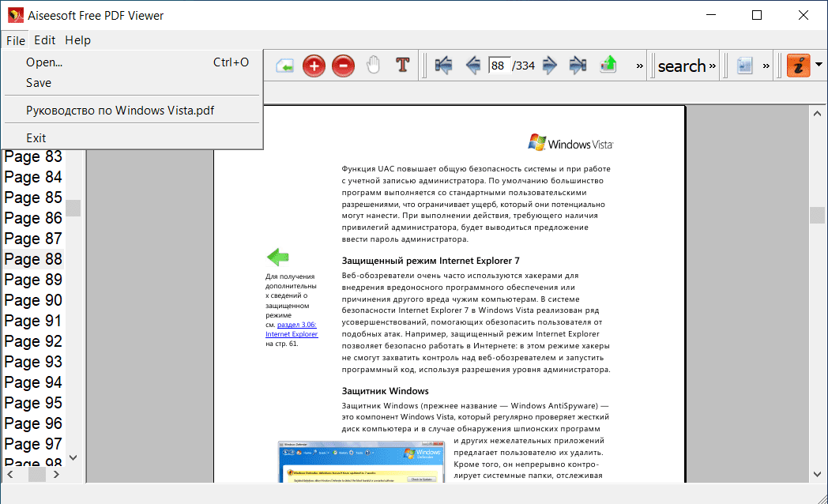Select Page 84 in page list
The width and height of the screenshot is (828, 504).
click(33, 177)
